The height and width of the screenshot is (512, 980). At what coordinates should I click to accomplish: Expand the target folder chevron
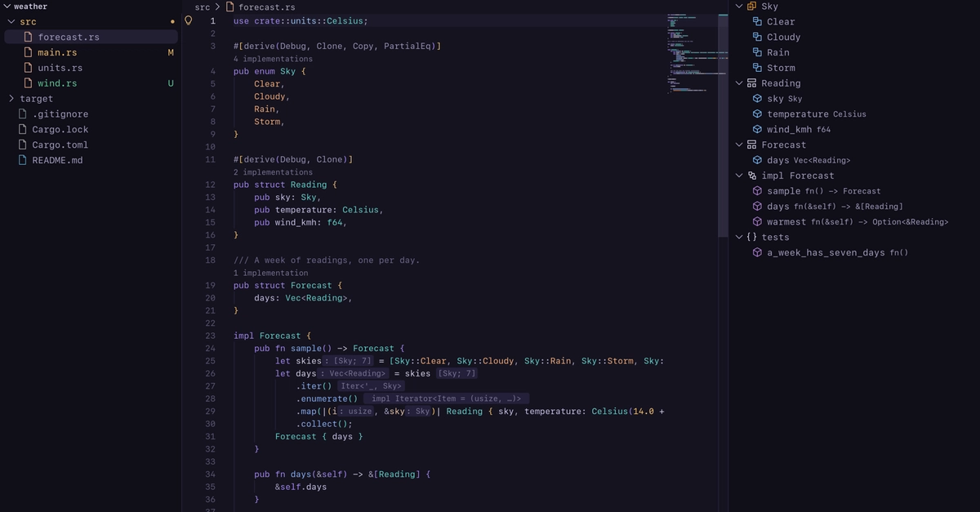[x=11, y=99]
